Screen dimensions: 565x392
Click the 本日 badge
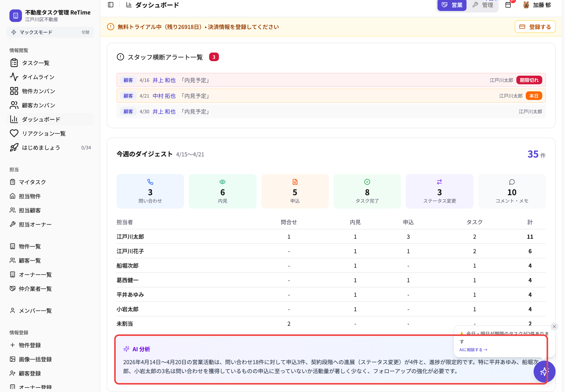click(534, 96)
